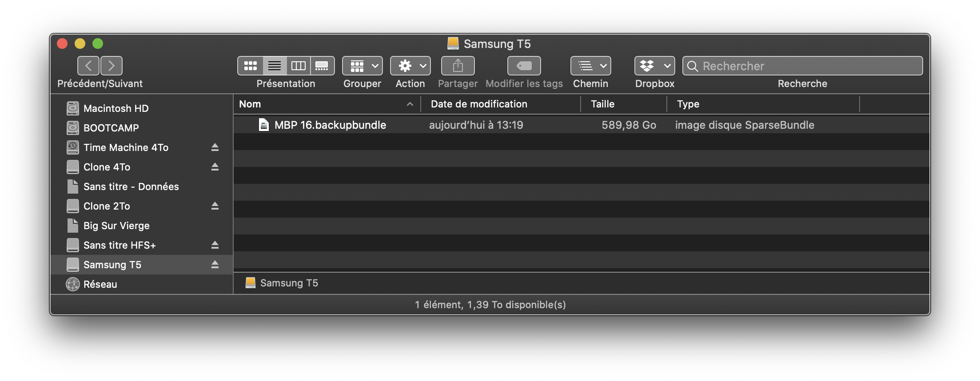980x381 pixels.
Task: Switch to gallery view presentation
Action: (322, 66)
